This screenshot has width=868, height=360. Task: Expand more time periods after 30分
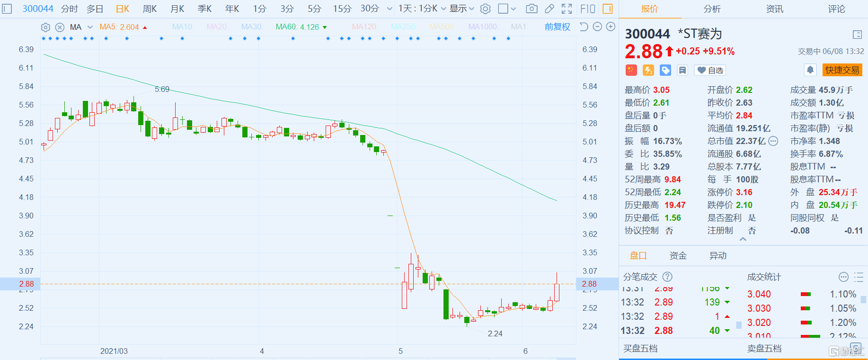point(389,9)
